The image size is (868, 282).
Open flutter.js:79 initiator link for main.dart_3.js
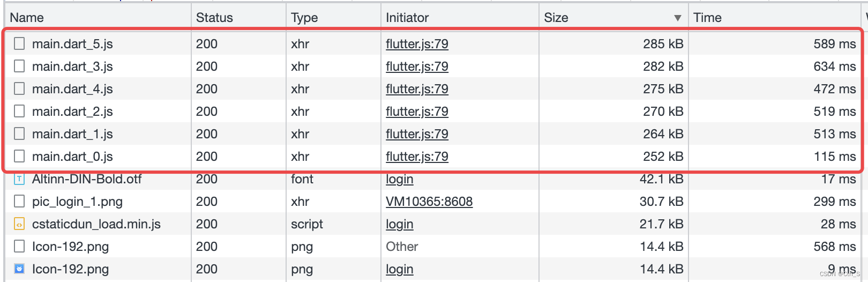tap(417, 66)
